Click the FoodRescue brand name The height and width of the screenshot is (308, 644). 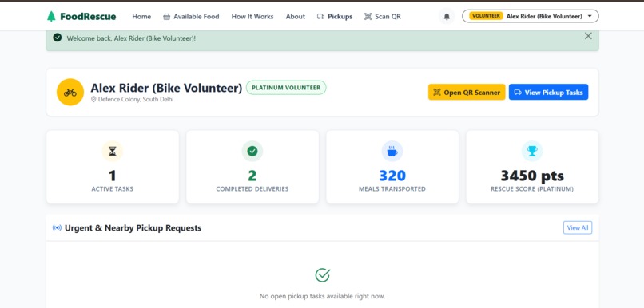pyautogui.click(x=88, y=17)
